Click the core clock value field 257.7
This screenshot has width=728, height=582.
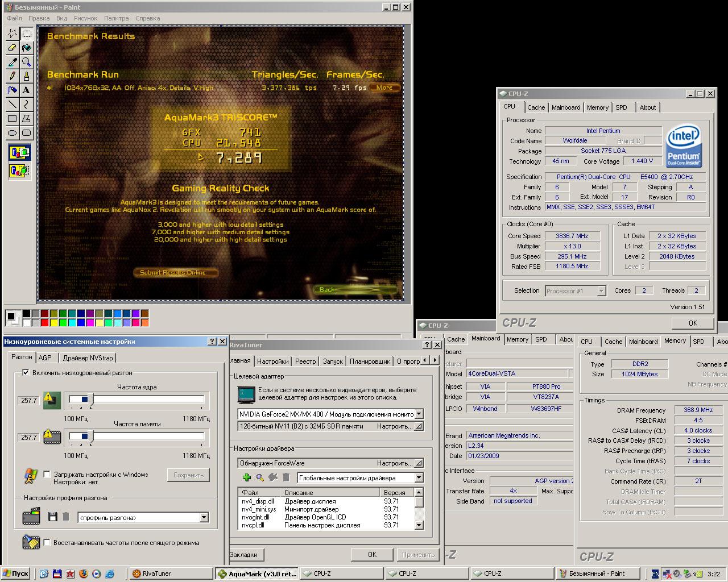(x=28, y=401)
